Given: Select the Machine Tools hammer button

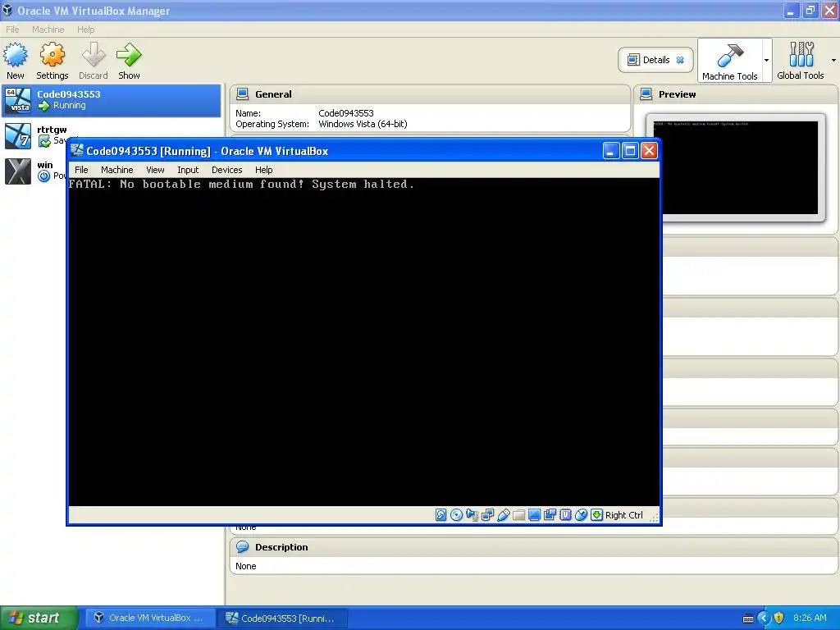Looking at the screenshot, I should point(729,61).
